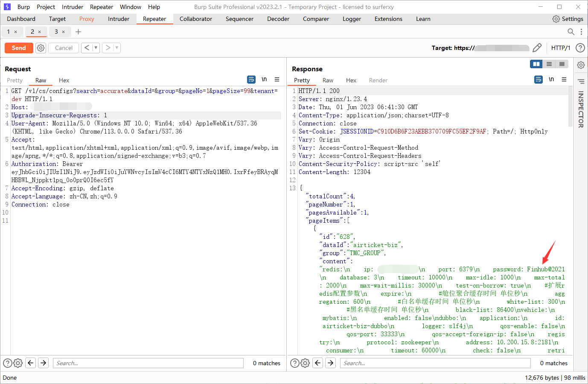This screenshot has height=384, width=588.
Task: Open the forward-history dropdown arrow
Action: coord(117,48)
